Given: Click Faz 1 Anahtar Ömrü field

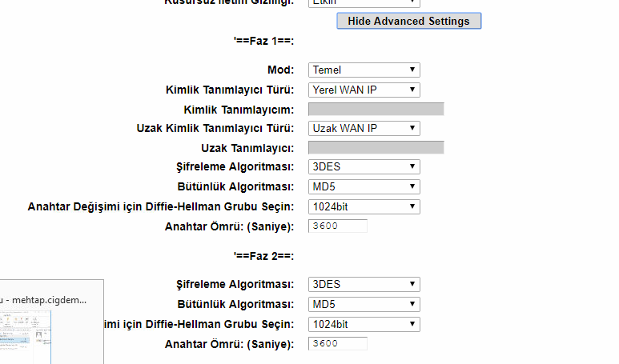Looking at the screenshot, I should (337, 226).
